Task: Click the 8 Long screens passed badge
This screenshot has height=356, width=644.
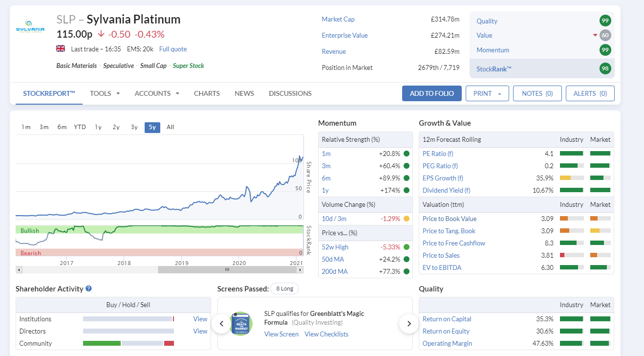Action: pos(284,289)
